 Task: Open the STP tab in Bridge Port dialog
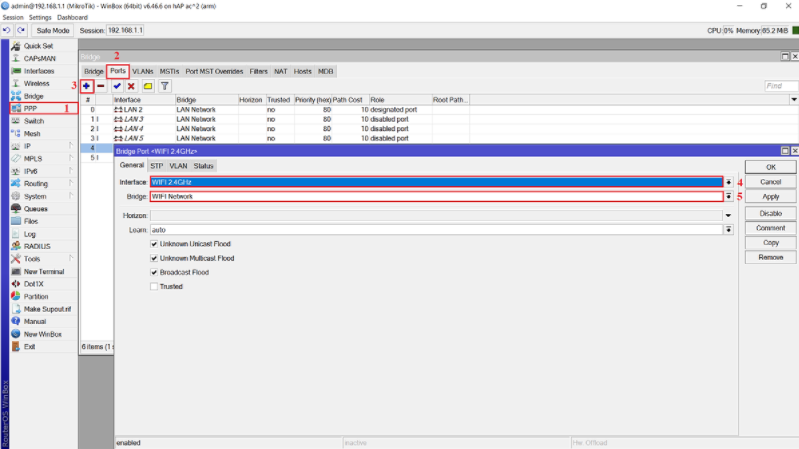(157, 165)
